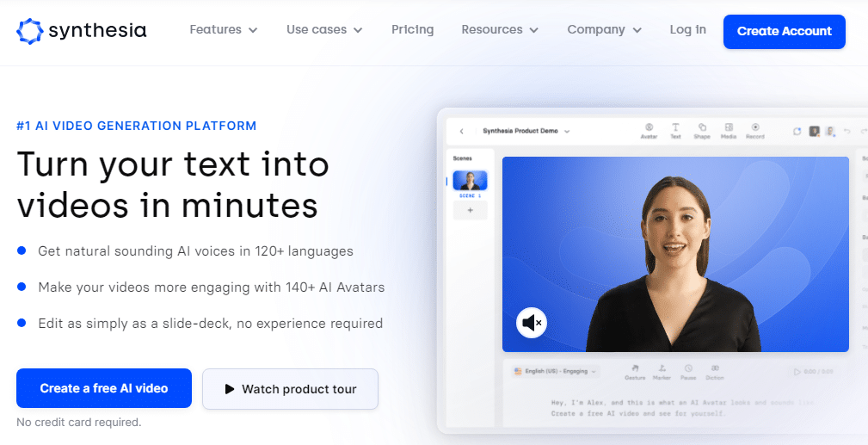Click the Gesture icon below the video

[x=635, y=371]
